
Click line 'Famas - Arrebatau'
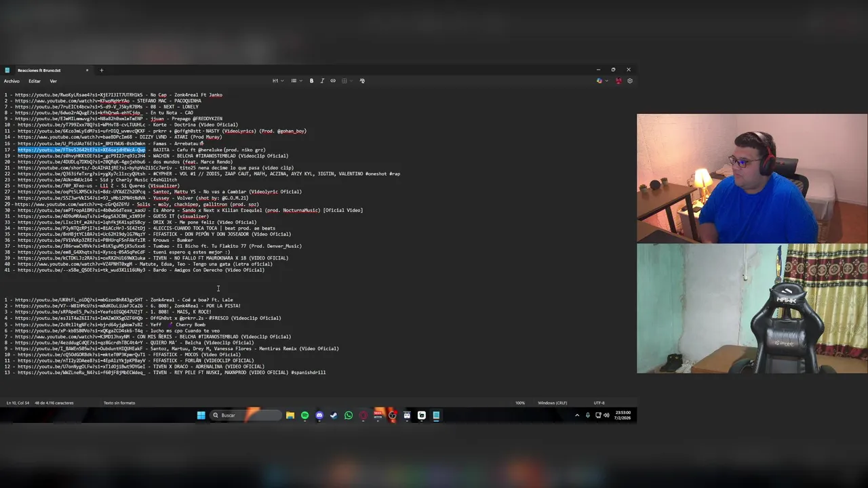pyautogui.click(x=176, y=144)
